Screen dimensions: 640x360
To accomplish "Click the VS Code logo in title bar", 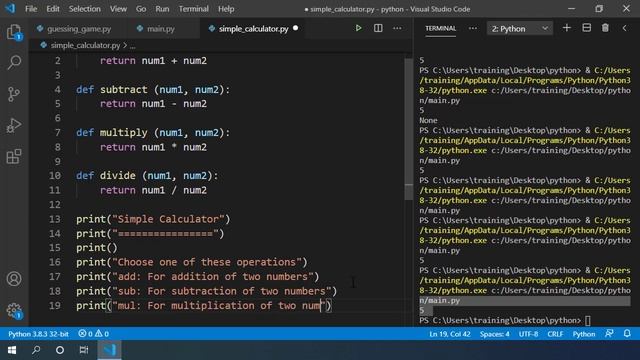I will (10, 8).
